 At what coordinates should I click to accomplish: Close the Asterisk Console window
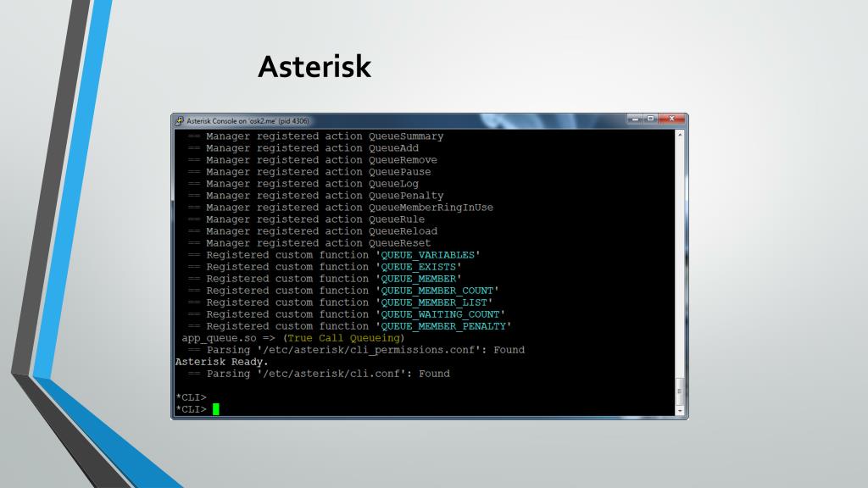(x=672, y=119)
